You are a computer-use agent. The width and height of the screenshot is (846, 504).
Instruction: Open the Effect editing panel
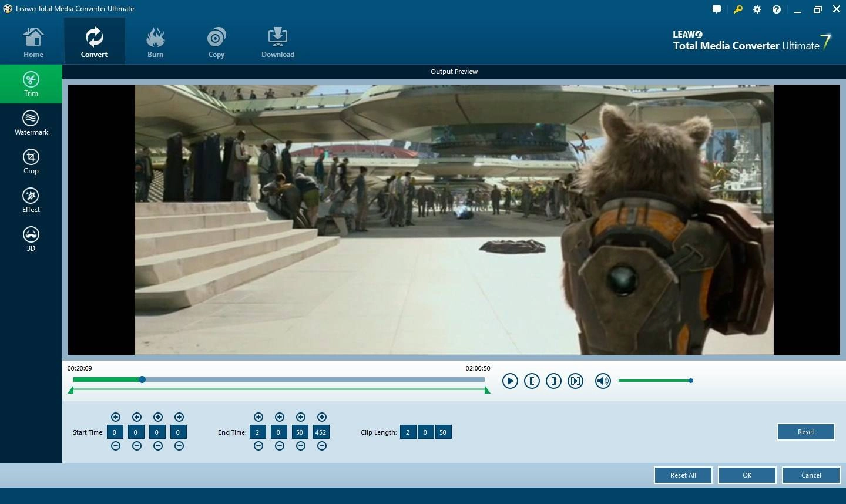[31, 200]
